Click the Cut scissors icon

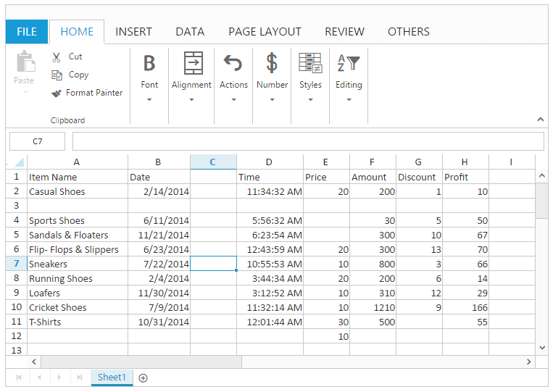point(57,57)
